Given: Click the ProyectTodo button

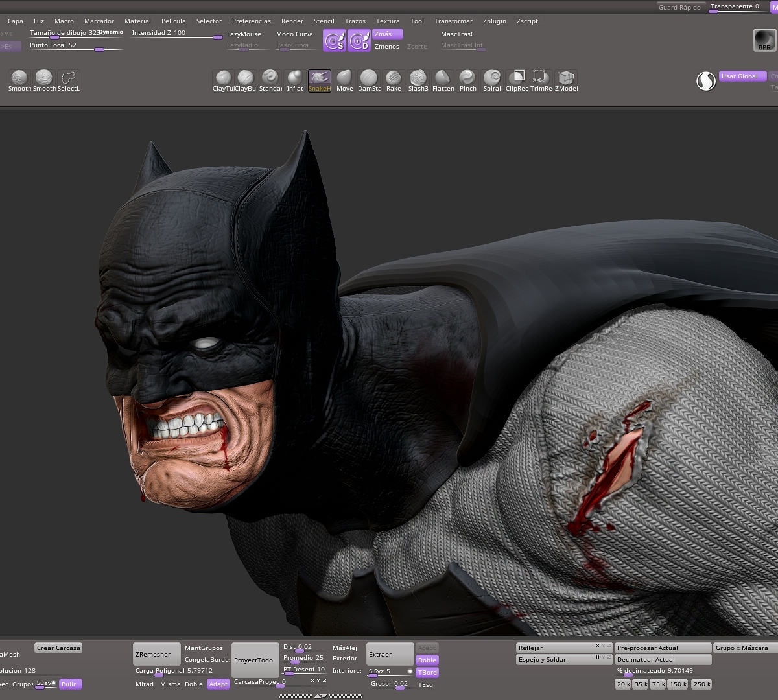Looking at the screenshot, I should [x=255, y=660].
